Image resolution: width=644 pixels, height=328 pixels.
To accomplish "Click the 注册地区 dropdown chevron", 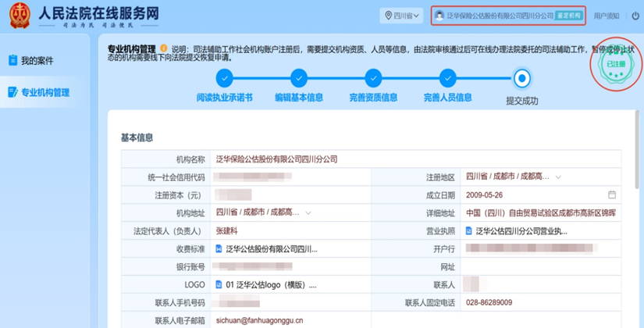I will tap(558, 177).
